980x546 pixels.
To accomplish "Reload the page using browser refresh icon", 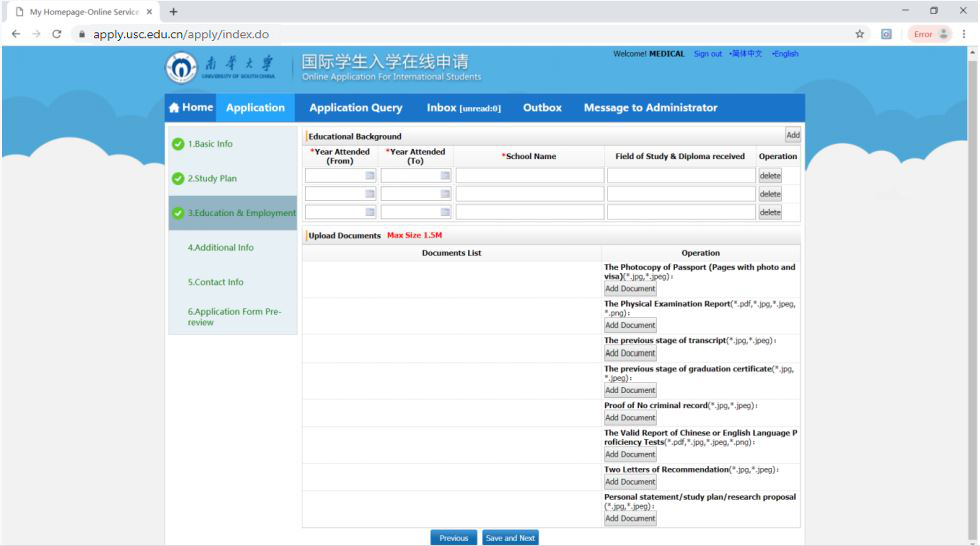I will click(56, 34).
